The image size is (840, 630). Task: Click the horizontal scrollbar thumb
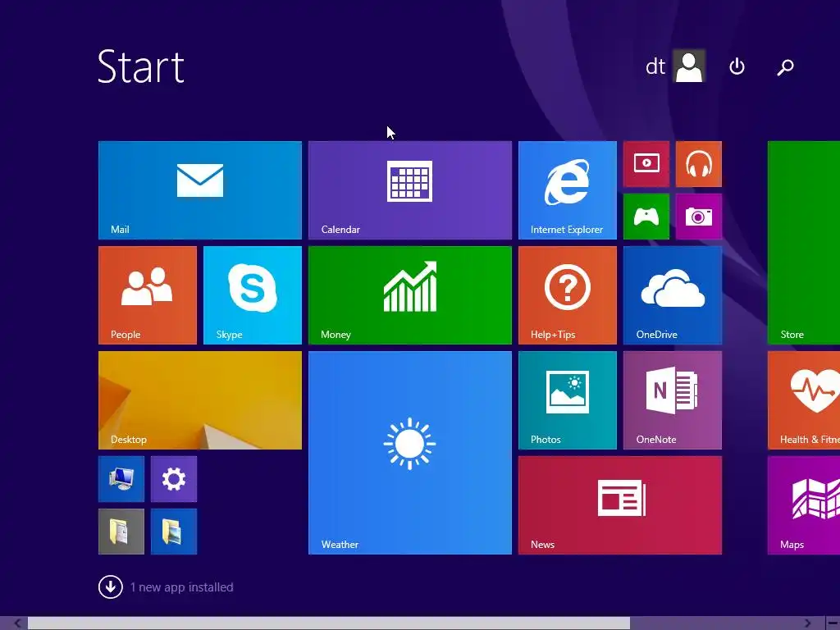(329, 623)
